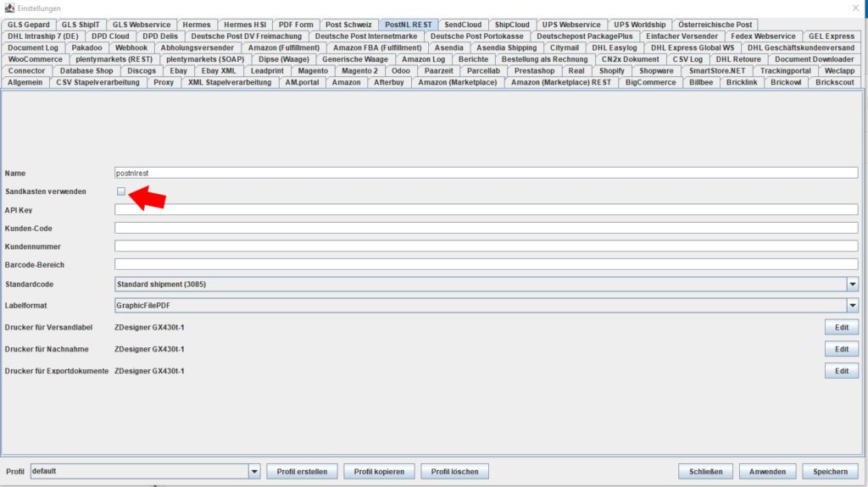Screen dimensions: 868x487
Task: Open the Standardcode dropdown arrow
Action: 852,285
